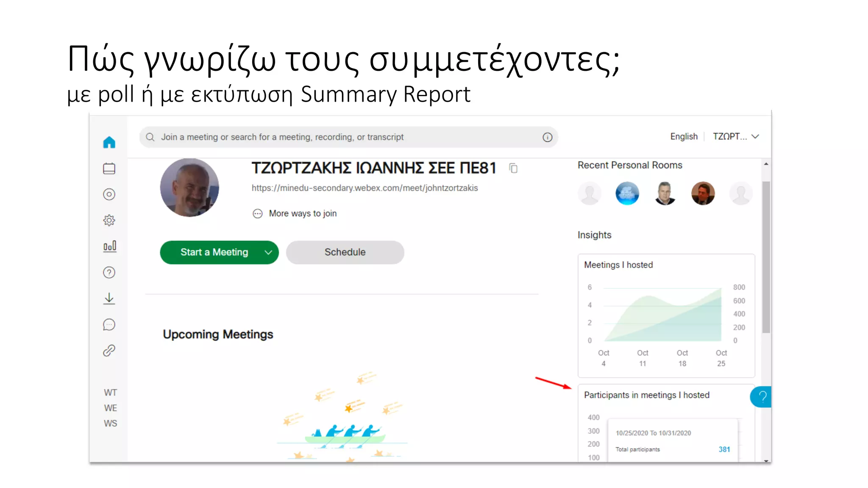Click the Recent Personal Rooms heading
This screenshot has width=868, height=488.
[630, 165]
